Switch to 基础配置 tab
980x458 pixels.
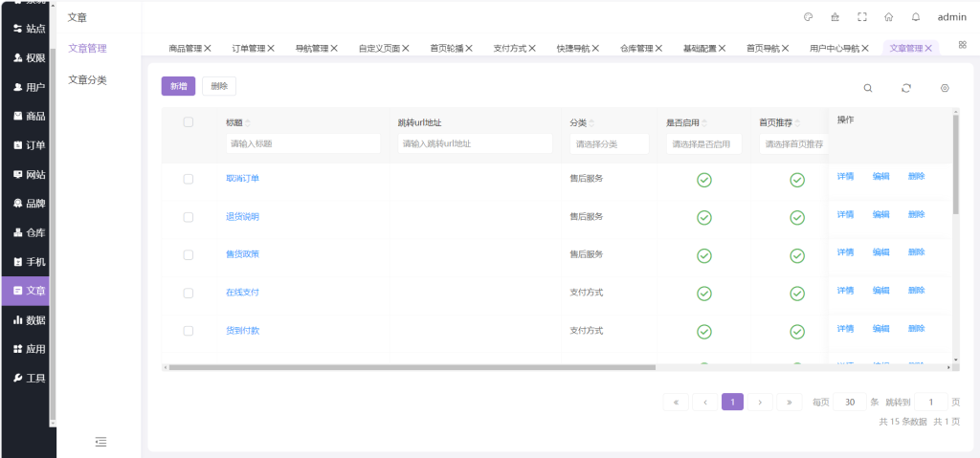700,48
